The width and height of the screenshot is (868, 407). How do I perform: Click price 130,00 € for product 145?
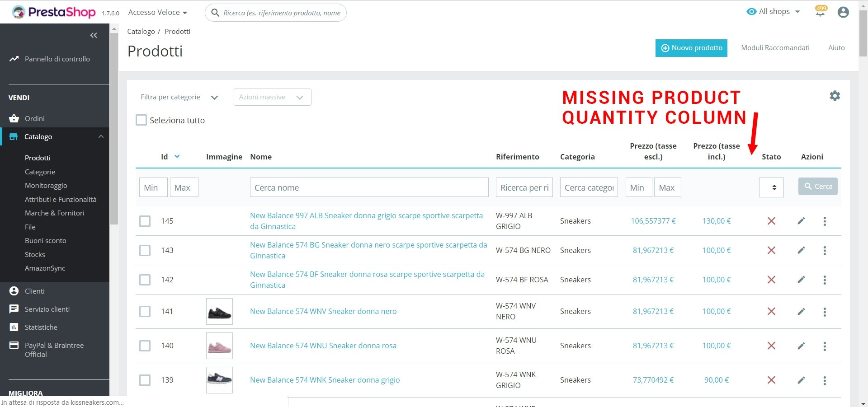pyautogui.click(x=717, y=221)
